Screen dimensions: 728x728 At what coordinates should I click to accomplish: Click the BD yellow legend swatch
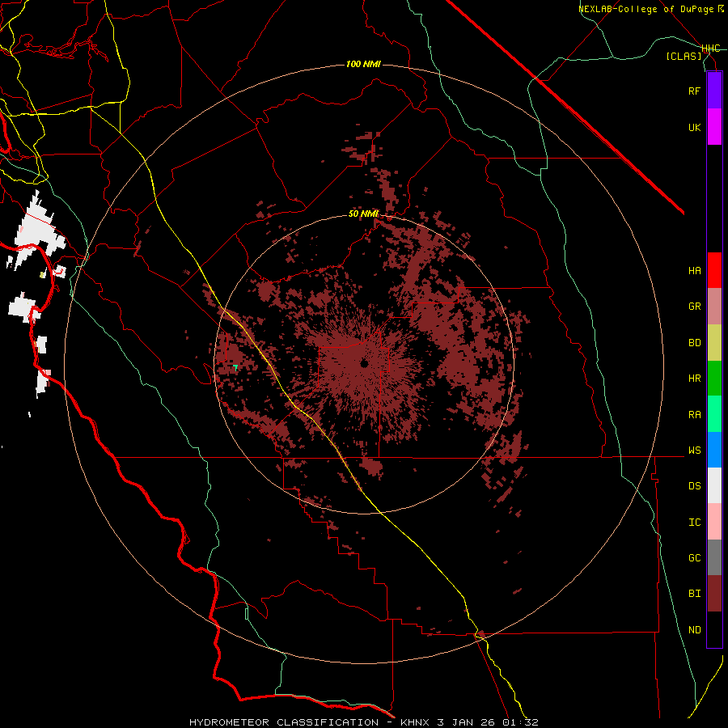(714, 343)
